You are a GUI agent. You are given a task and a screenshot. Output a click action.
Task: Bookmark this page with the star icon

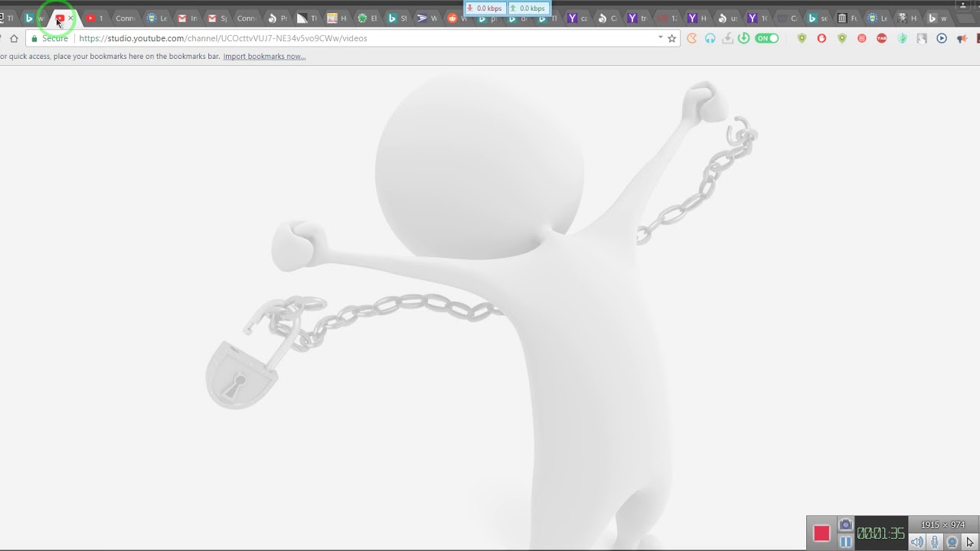click(x=672, y=38)
